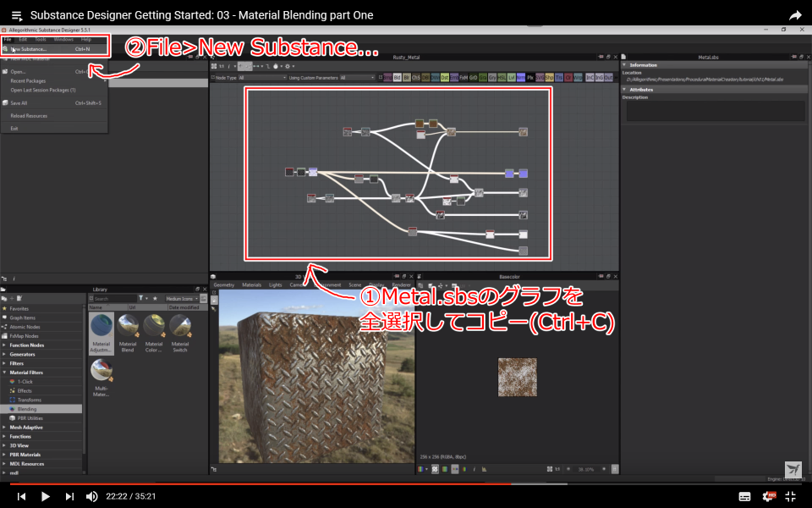The image size is (812, 508).
Task: Exit fullscreen mode in player
Action: [791, 497]
